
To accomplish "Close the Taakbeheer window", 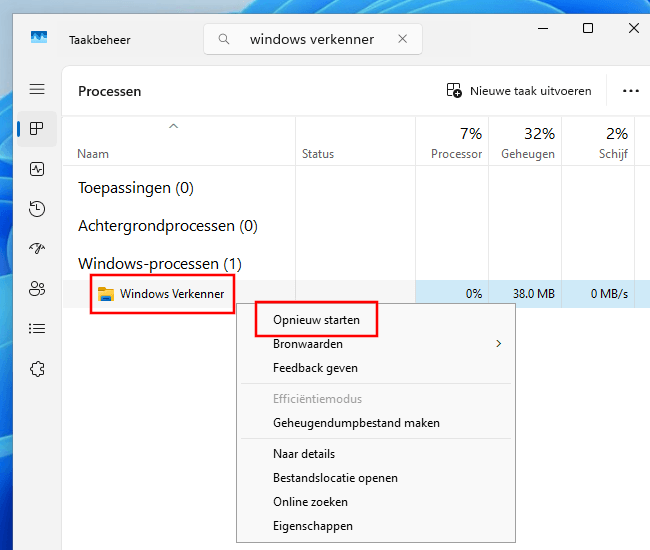I will click(x=634, y=28).
